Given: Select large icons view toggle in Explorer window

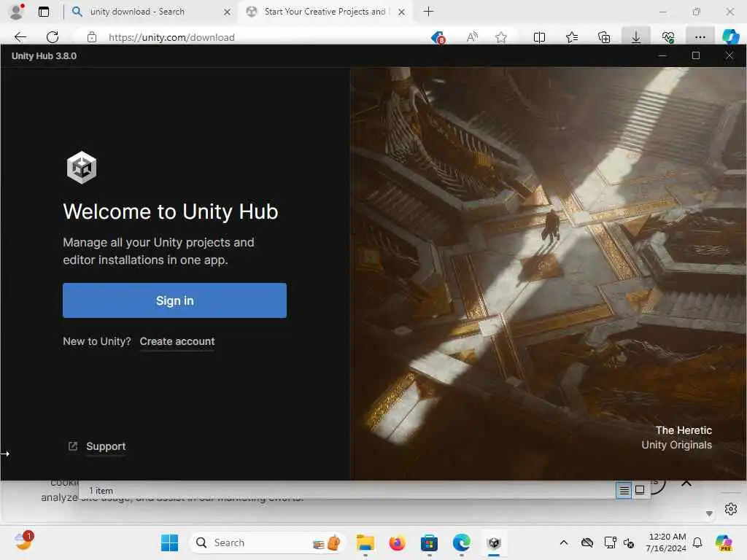Looking at the screenshot, I should pos(640,490).
